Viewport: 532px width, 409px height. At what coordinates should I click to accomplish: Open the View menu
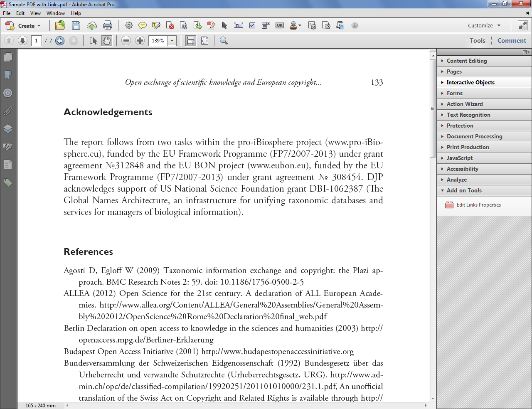(35, 13)
